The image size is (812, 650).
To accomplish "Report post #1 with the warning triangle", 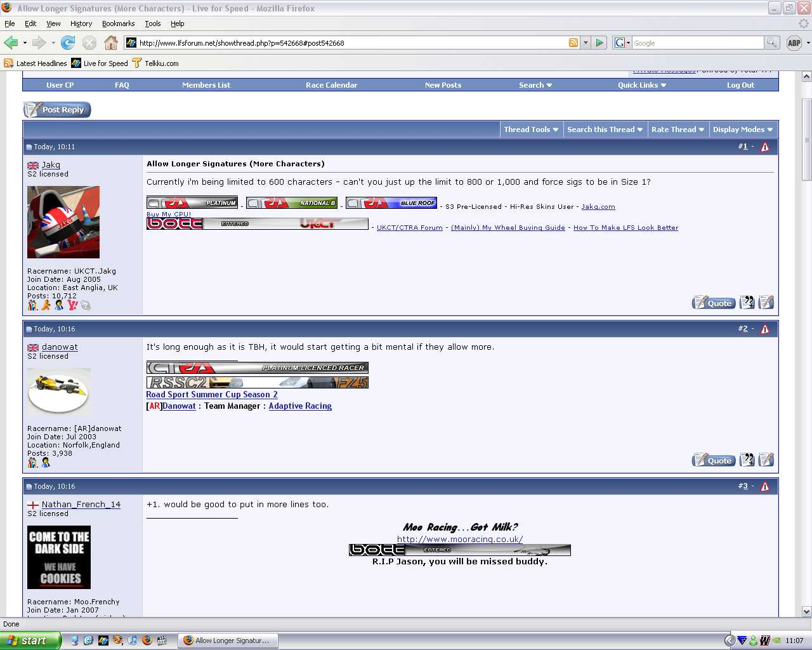I will pyautogui.click(x=765, y=147).
